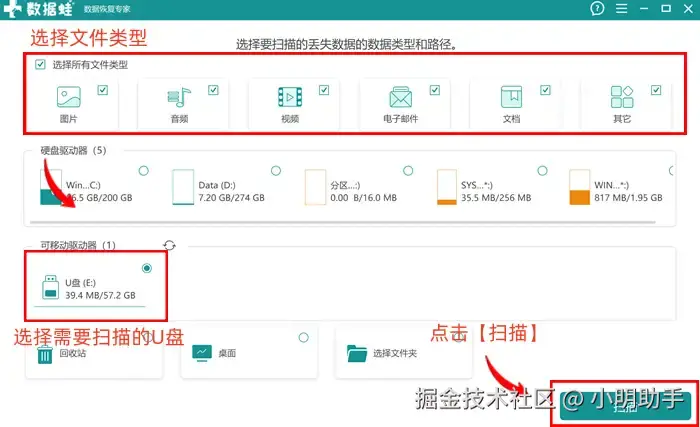This screenshot has width=700, height=427.
Task: Click the 其它 other type icon
Action: tap(622, 97)
